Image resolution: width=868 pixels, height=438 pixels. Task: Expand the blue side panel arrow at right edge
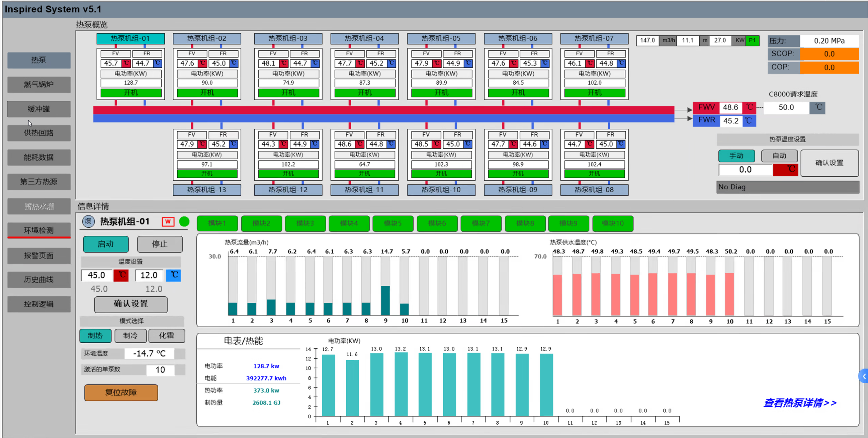(864, 376)
